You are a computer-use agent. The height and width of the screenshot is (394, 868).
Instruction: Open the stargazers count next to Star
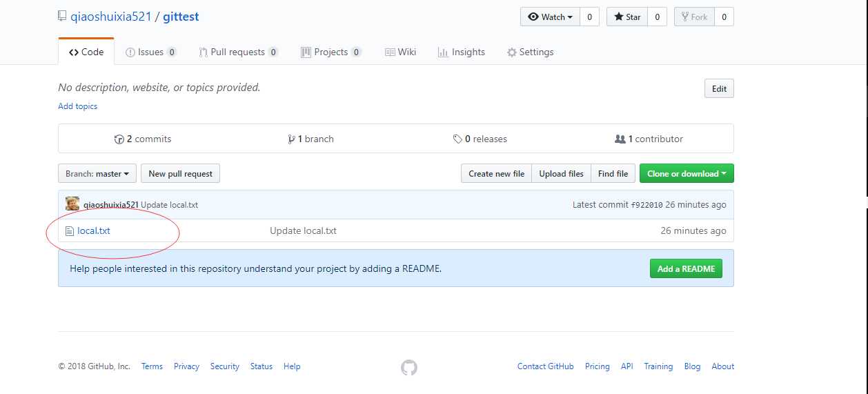(657, 17)
